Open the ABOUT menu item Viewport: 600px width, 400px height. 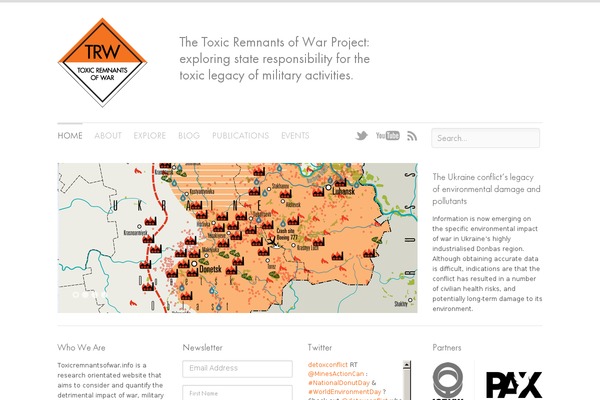108,136
